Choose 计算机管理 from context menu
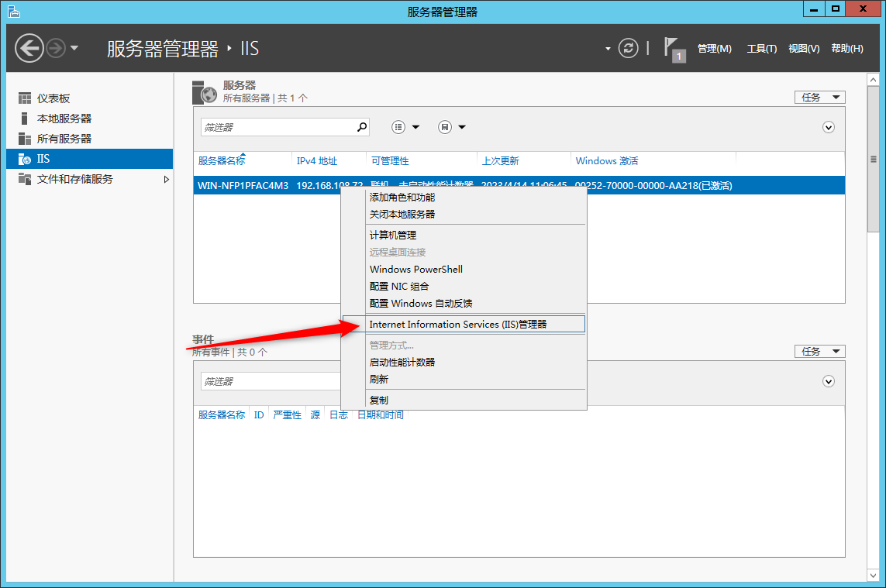 click(464, 235)
